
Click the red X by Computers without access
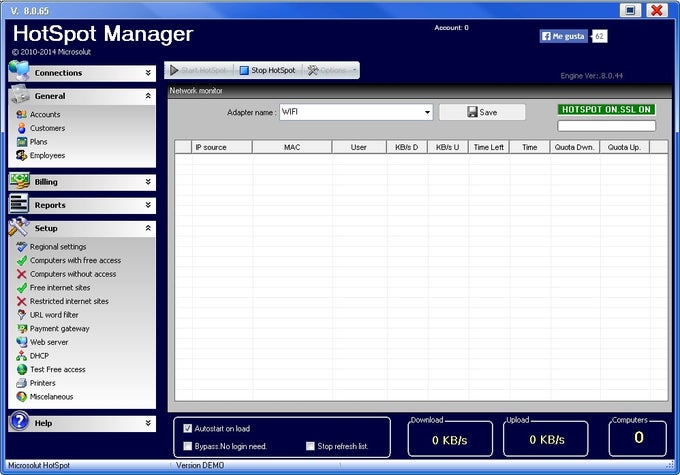(x=22, y=274)
